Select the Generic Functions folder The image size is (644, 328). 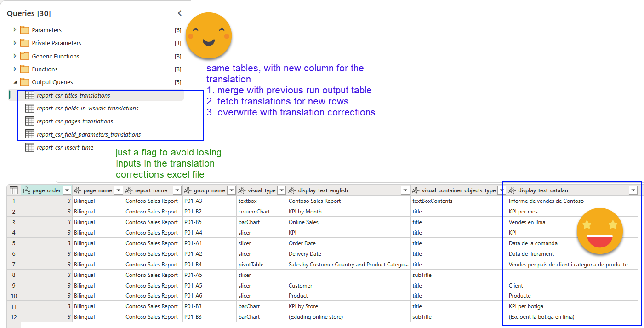point(55,56)
